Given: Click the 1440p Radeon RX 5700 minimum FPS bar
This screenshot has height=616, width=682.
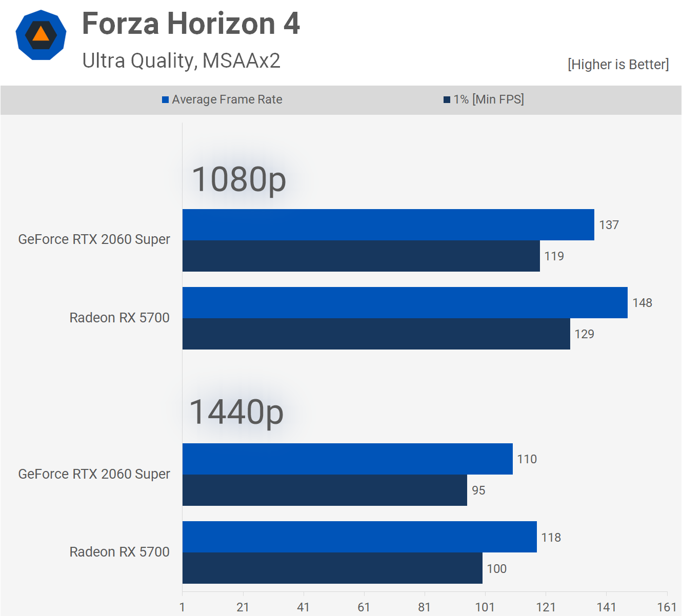Looking at the screenshot, I should click(332, 568).
